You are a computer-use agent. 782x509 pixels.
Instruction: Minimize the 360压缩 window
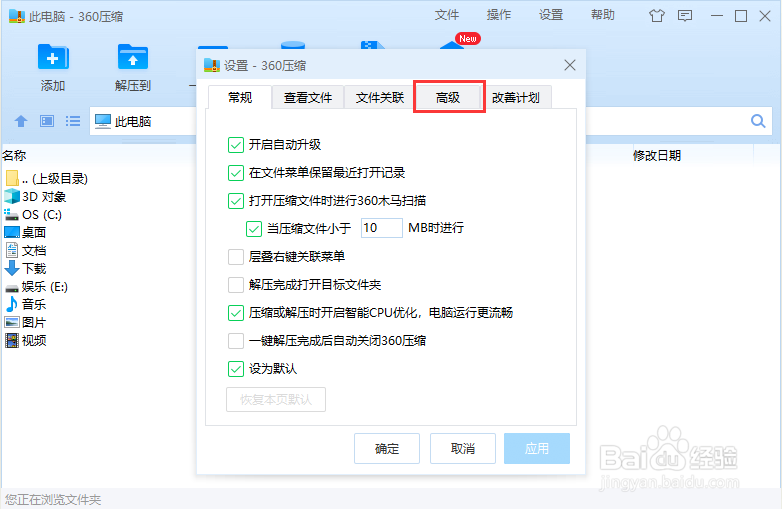[717, 16]
